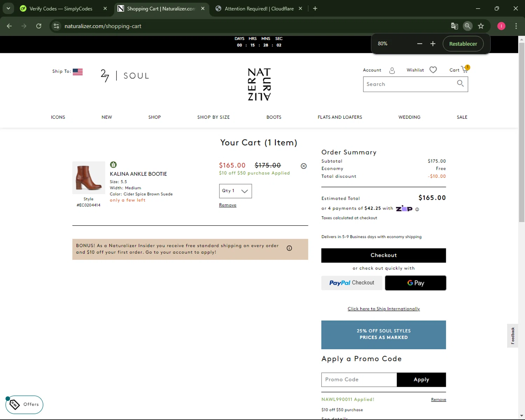525x420 pixels.
Task: Pay with PayPal Checkout button
Action: pyautogui.click(x=352, y=283)
